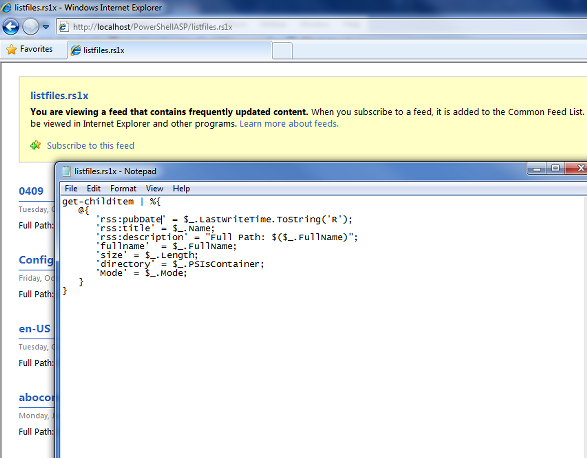Click the listfiles.rs1x feed title link
This screenshot has height=458, width=587.
tap(59, 95)
